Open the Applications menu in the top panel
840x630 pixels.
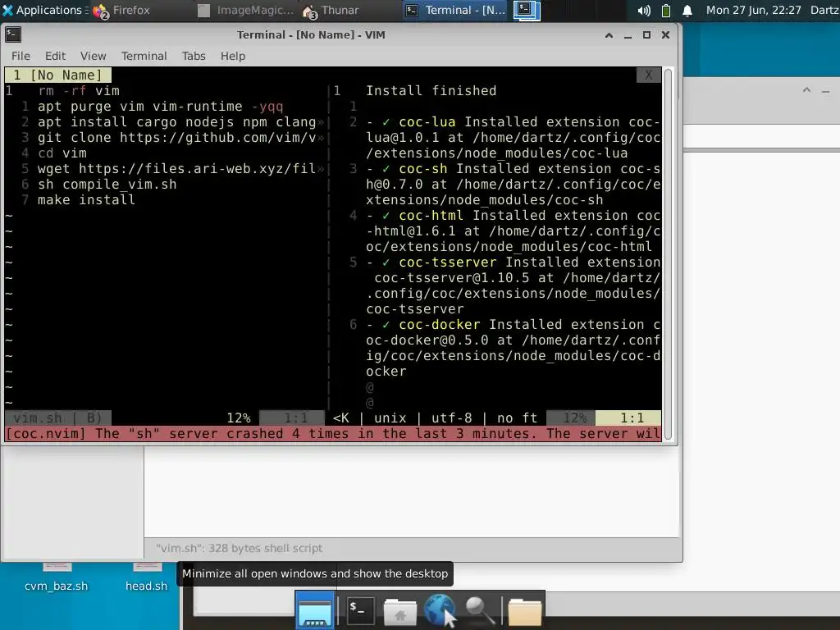pos(44,10)
